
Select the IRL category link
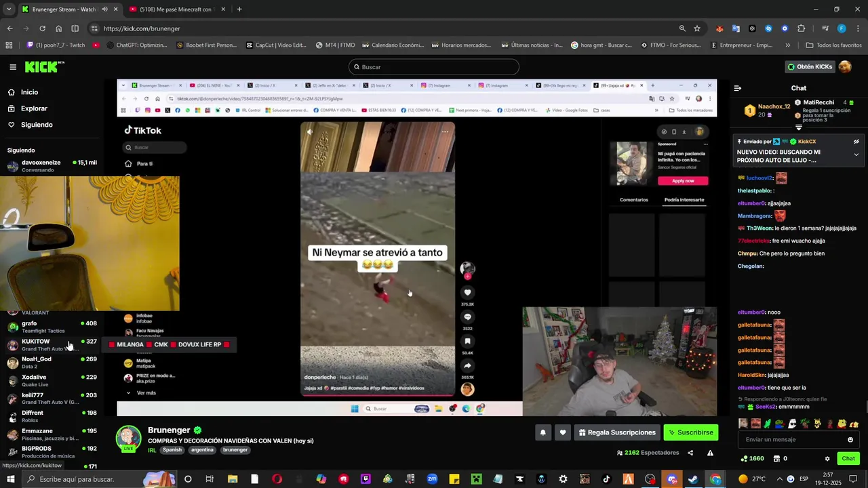152,450
